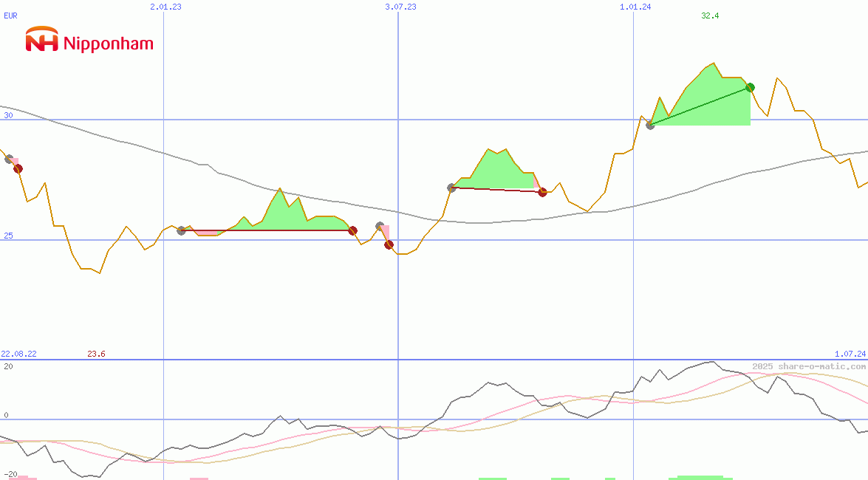Click the 1.01.24 date label
The image size is (868, 480).
pos(635,7)
